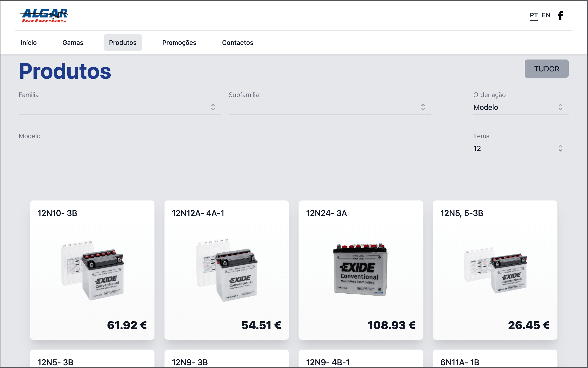
Task: Open the Contactos menu item
Action: (x=238, y=43)
